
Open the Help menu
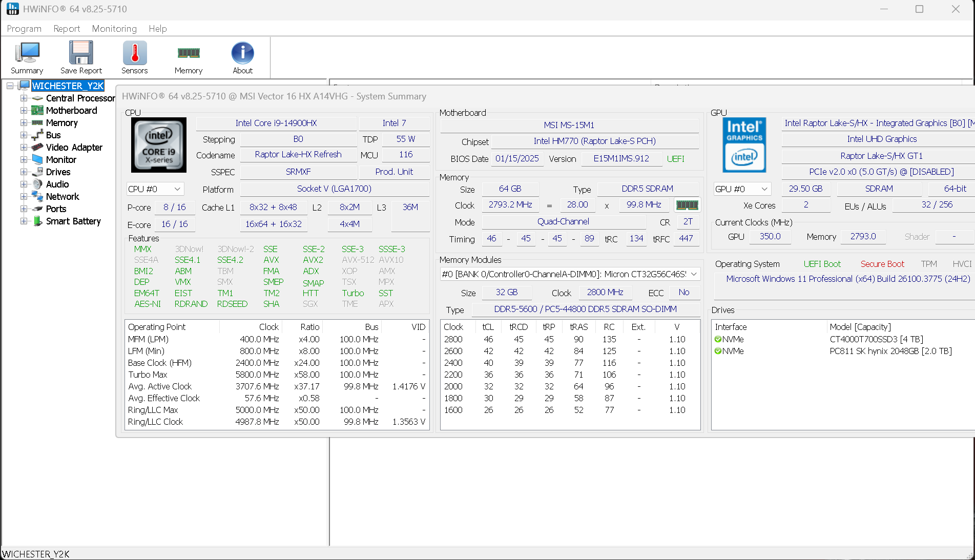[x=158, y=29]
